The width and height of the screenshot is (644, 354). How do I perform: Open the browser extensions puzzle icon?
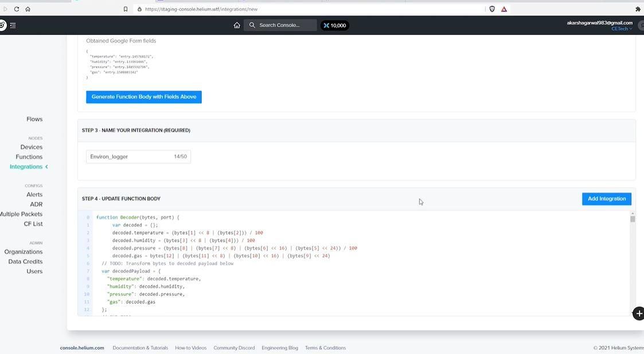click(638, 9)
